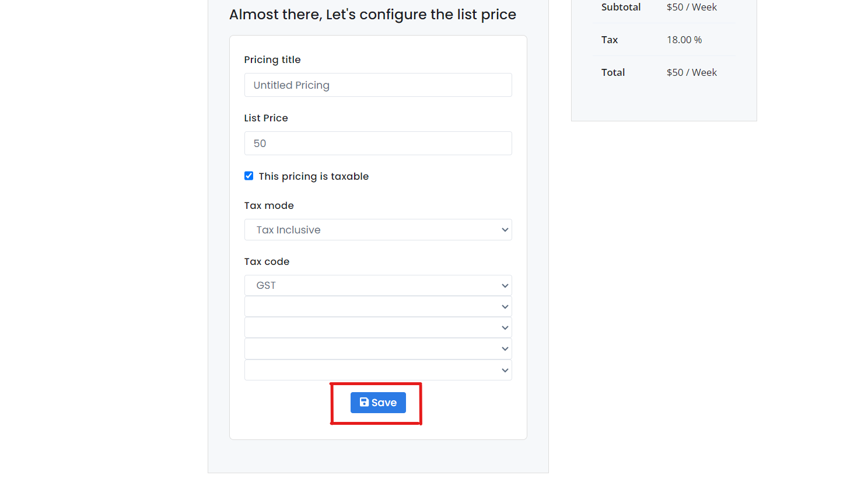868x496 pixels.
Task: Click the Subtotal value '$50 / Week'
Action: tap(692, 7)
